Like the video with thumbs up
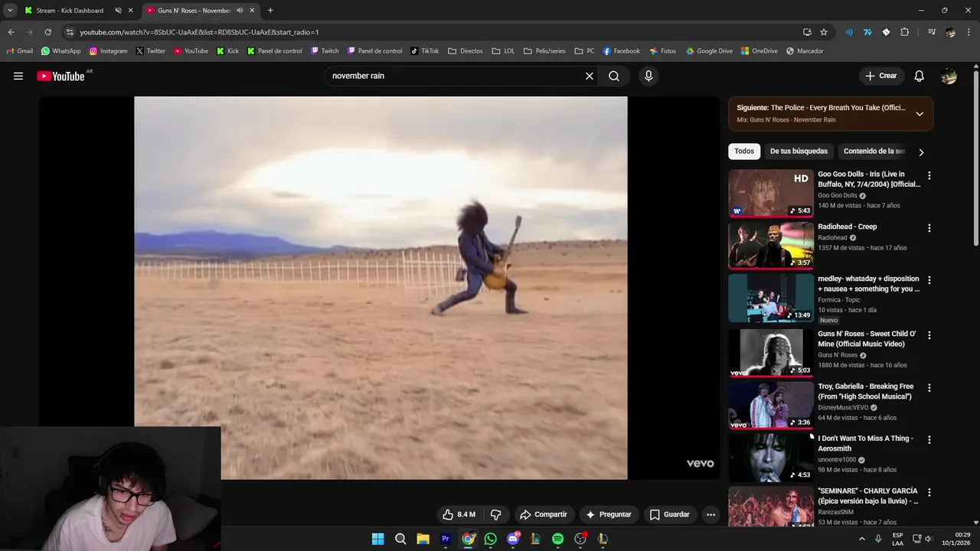Image resolution: width=980 pixels, height=551 pixels. click(459, 514)
